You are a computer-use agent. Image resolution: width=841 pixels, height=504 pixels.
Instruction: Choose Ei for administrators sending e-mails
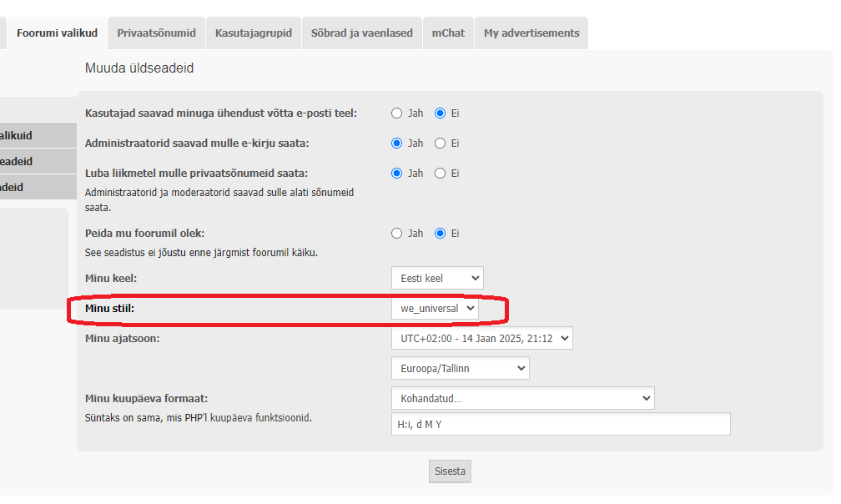tap(441, 144)
